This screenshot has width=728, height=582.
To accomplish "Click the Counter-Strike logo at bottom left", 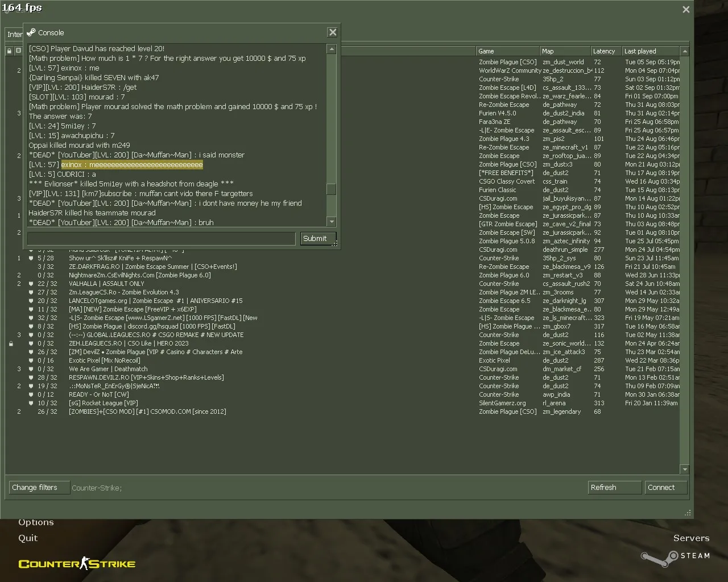I will point(77,563).
